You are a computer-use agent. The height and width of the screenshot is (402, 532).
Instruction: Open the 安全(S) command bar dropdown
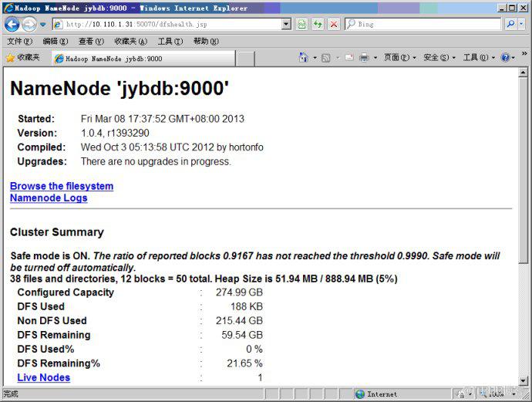click(439, 58)
